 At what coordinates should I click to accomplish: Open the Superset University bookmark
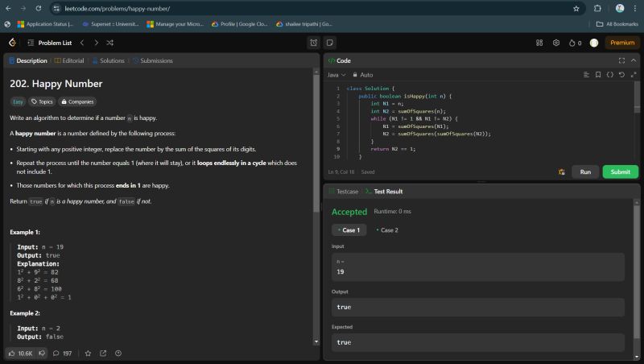tap(110, 24)
